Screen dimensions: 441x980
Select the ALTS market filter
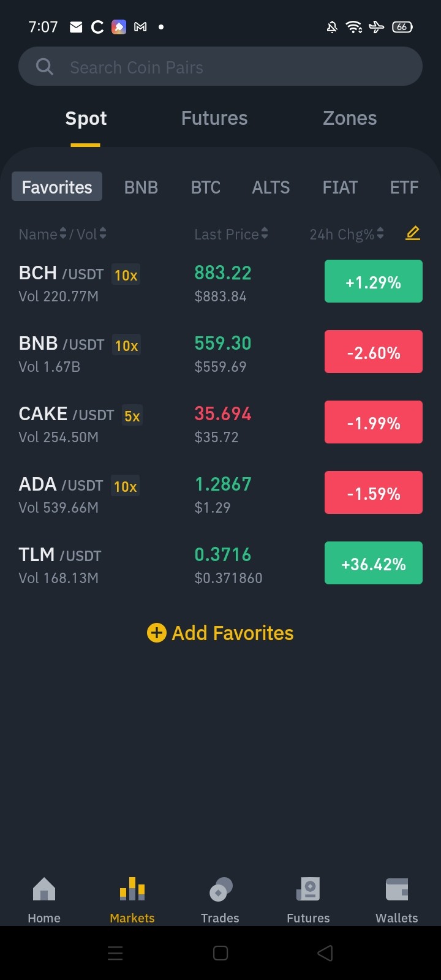coord(271,187)
